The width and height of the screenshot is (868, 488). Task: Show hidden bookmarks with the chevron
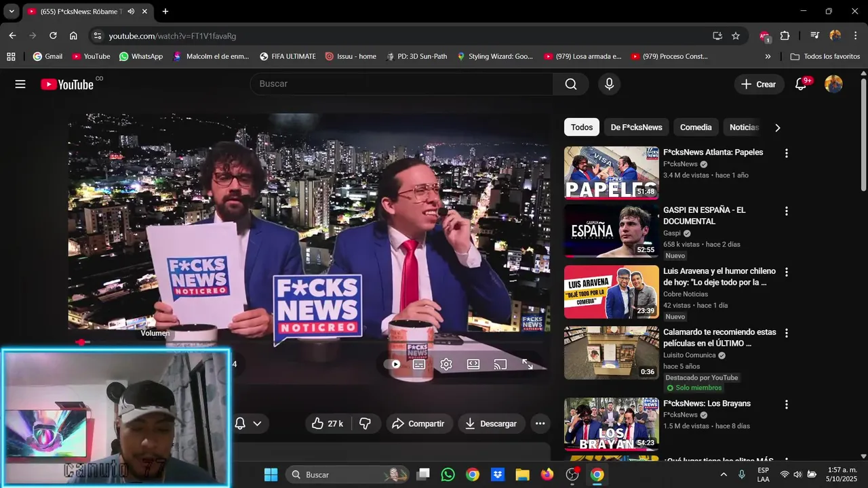(768, 56)
